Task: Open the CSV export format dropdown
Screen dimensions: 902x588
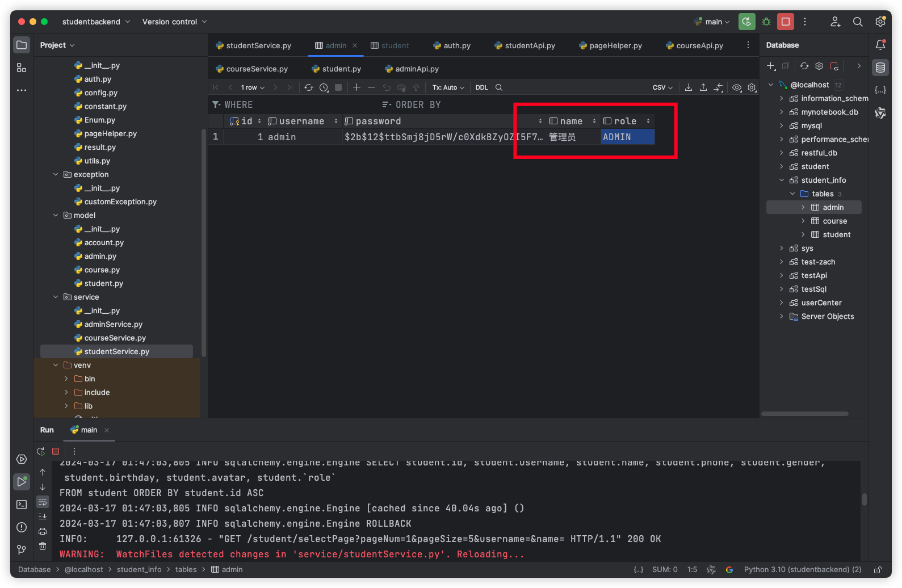Action: pos(662,87)
